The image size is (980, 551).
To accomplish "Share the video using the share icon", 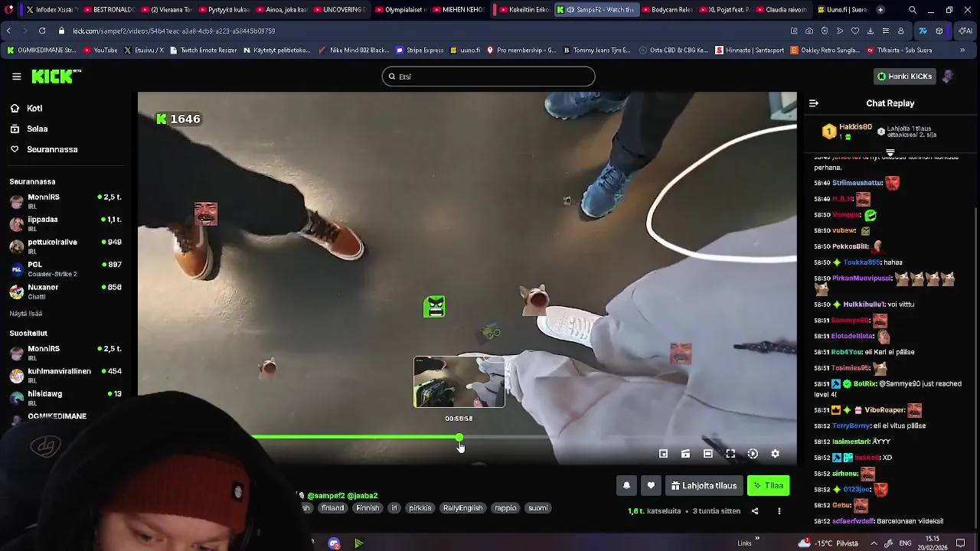I will coord(754,511).
